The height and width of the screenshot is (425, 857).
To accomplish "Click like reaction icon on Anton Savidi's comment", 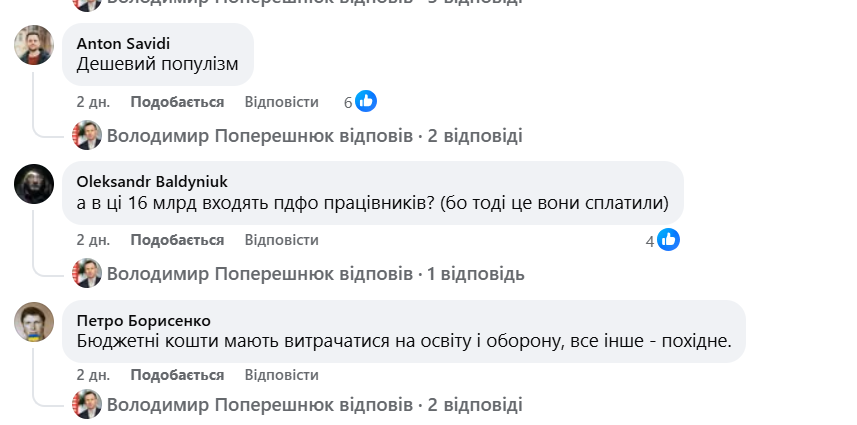I will 366,101.
